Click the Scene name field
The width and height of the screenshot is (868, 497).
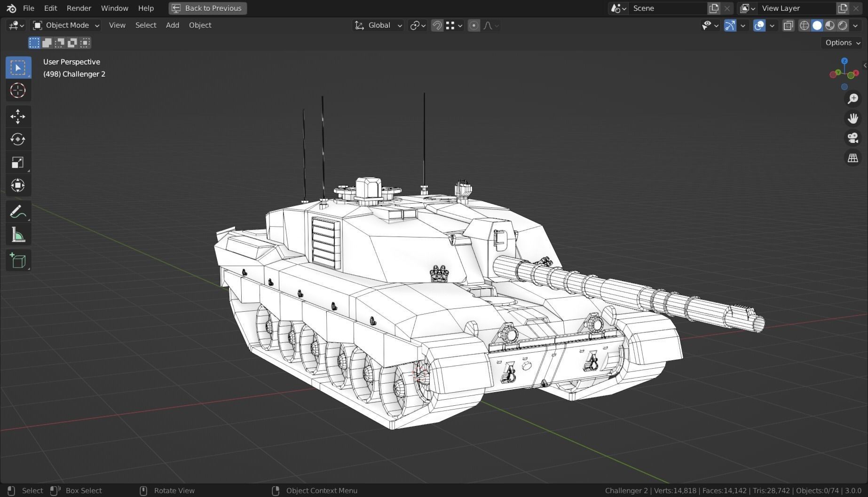(668, 8)
